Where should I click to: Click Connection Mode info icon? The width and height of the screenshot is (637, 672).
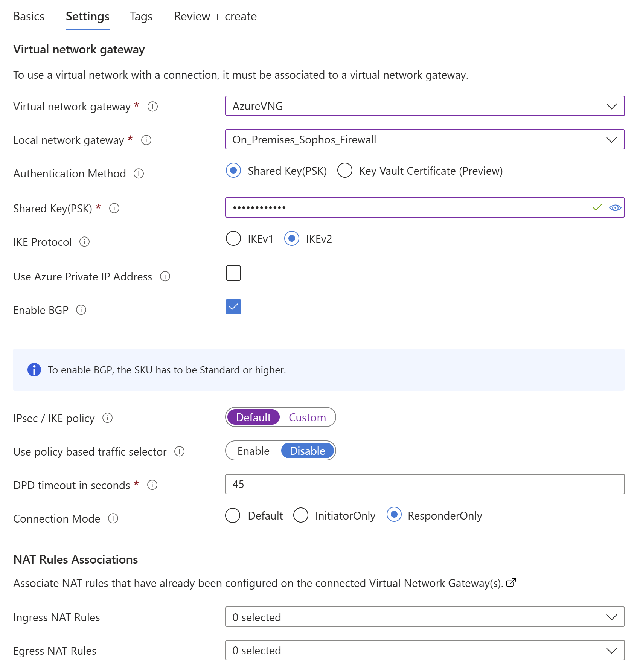(x=113, y=518)
